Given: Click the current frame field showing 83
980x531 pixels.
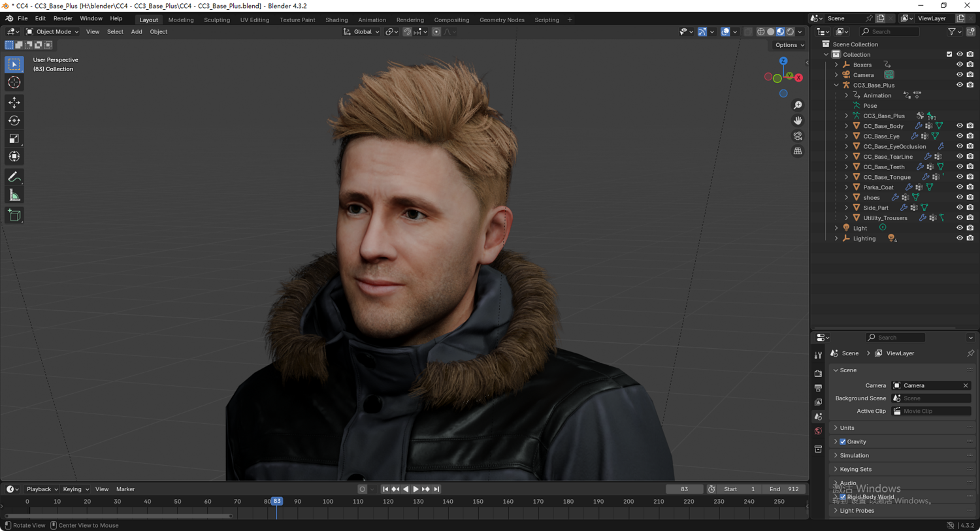Looking at the screenshot, I should point(684,489).
